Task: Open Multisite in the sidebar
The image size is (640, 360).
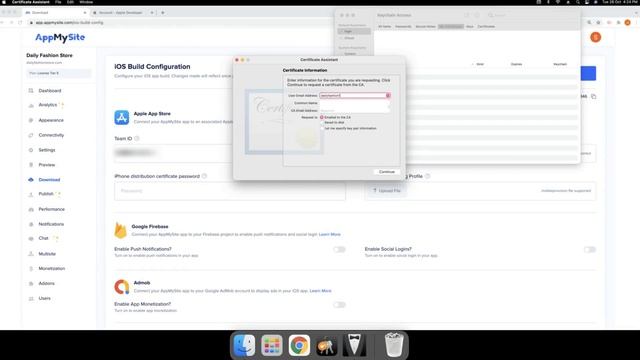Action: tap(47, 254)
